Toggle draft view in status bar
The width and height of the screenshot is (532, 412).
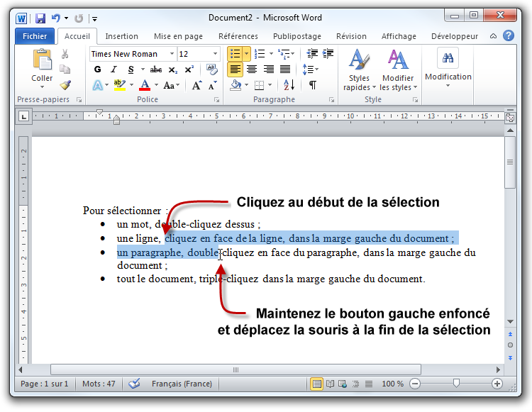pos(368,384)
